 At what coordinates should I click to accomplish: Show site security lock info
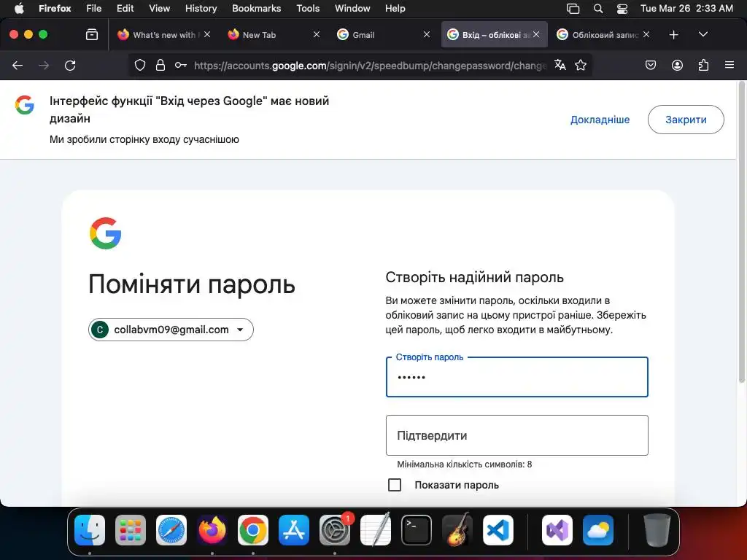tap(160, 65)
